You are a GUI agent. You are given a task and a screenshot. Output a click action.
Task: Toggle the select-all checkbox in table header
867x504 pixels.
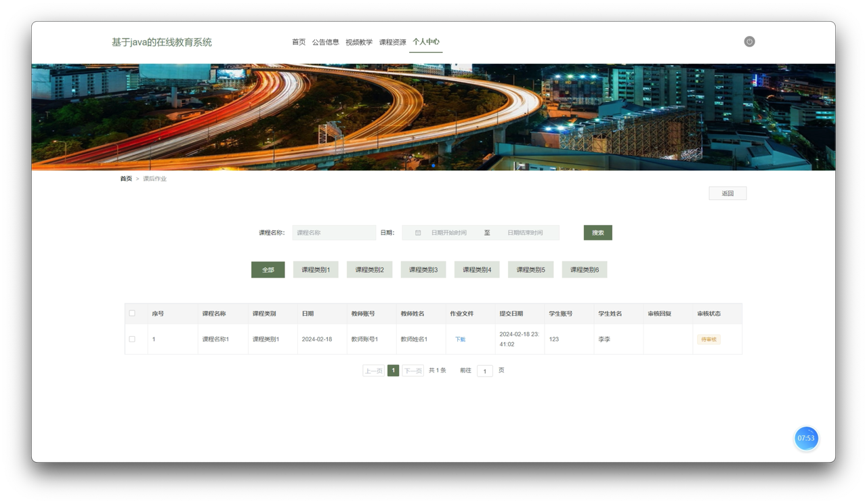tap(132, 313)
